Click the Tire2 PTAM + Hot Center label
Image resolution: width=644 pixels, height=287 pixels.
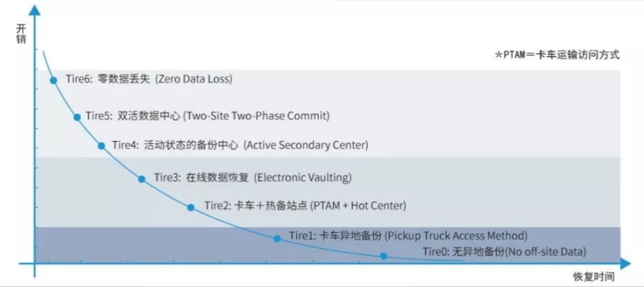pos(305,206)
